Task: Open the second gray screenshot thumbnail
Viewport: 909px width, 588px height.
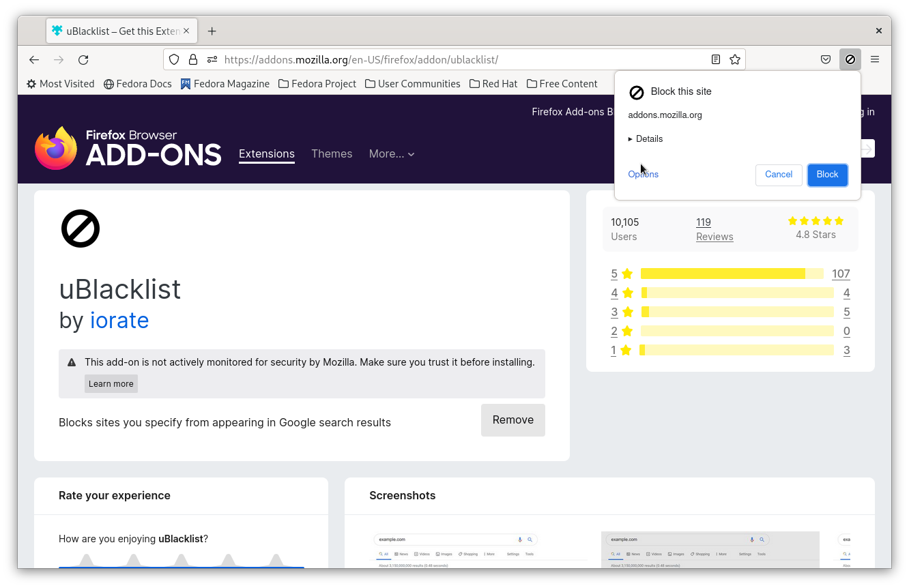Action: (710, 550)
